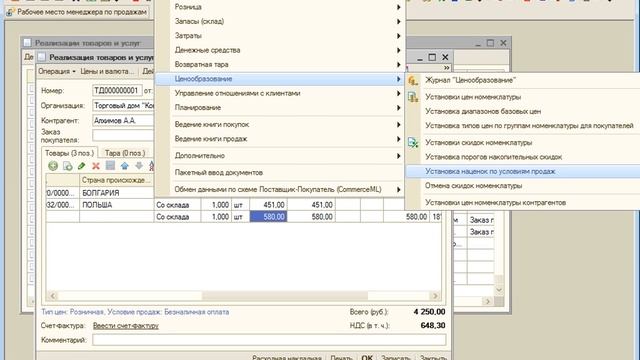Click the goods table scroll left arrow
This screenshot has width=640, height=360.
(53, 296)
